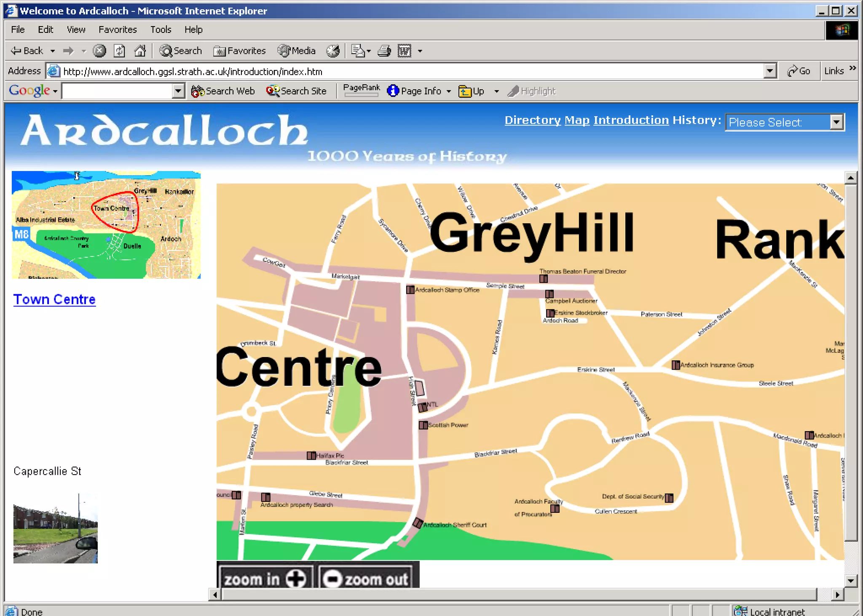Click the Halifax Plc map marker
Image resolution: width=863 pixels, height=616 pixels.
click(x=311, y=456)
